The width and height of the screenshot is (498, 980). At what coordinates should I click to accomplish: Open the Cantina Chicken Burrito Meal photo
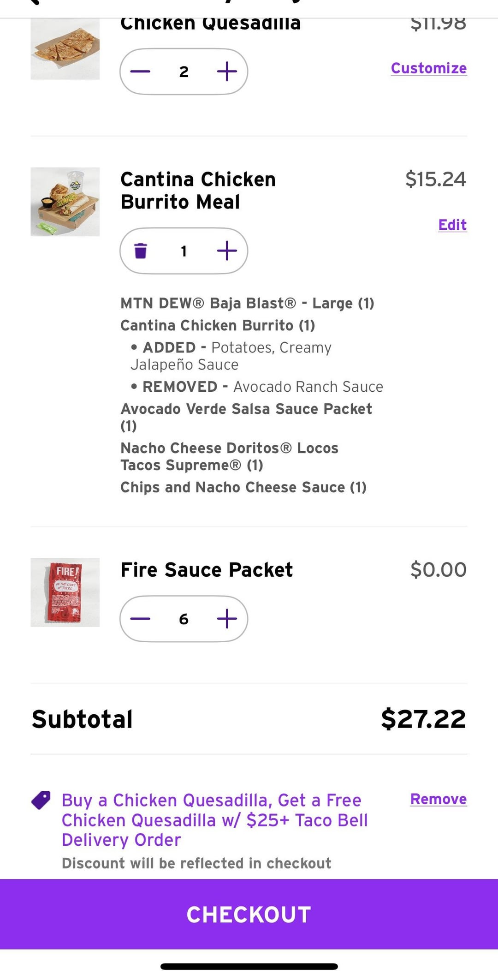[x=65, y=202]
